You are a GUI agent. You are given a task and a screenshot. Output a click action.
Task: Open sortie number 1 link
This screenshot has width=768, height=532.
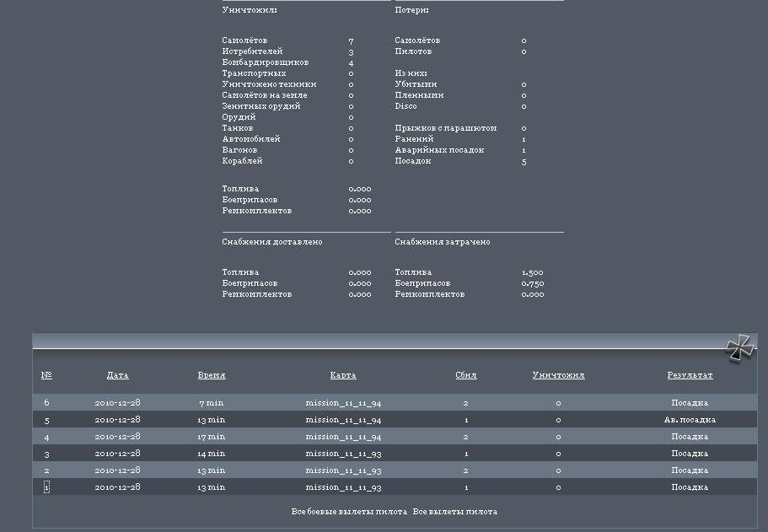coord(46,487)
